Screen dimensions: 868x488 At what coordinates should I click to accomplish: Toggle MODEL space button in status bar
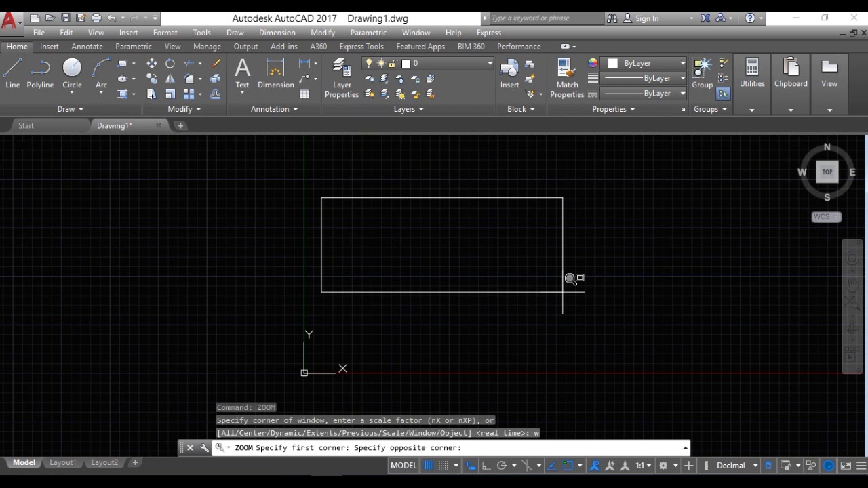[403, 466]
